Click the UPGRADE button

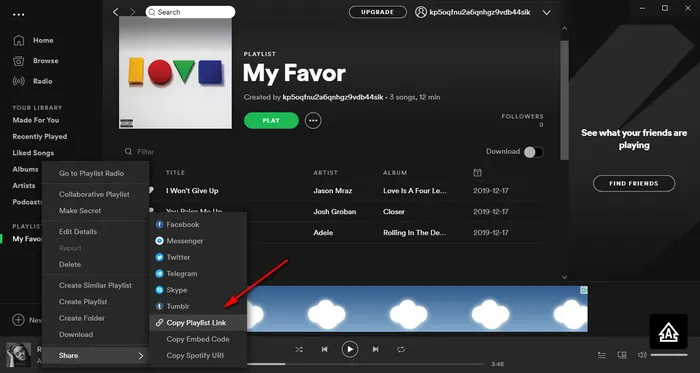click(x=378, y=12)
